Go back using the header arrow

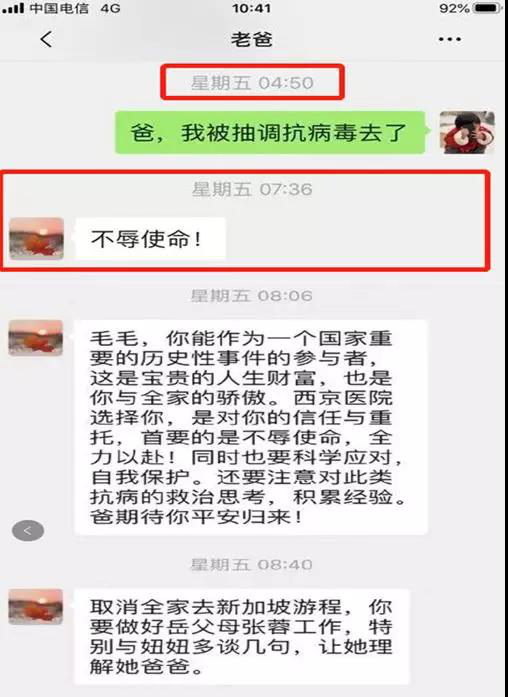click(46, 39)
